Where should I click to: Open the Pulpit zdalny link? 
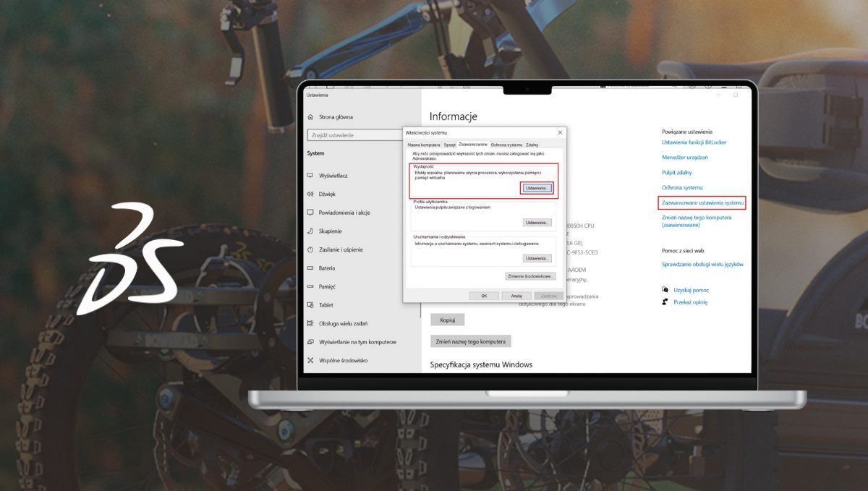click(678, 172)
